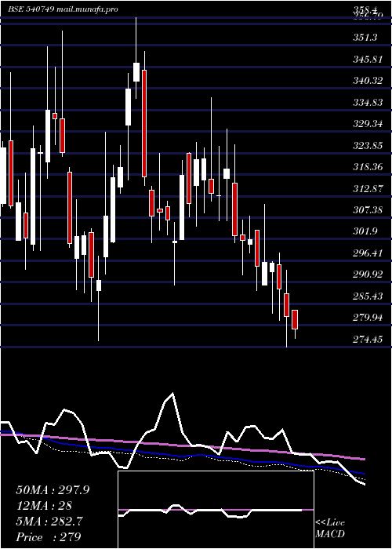This screenshot has height=549, width=392.
Task: Select the 318.36 price axis label
Action: 368,167
